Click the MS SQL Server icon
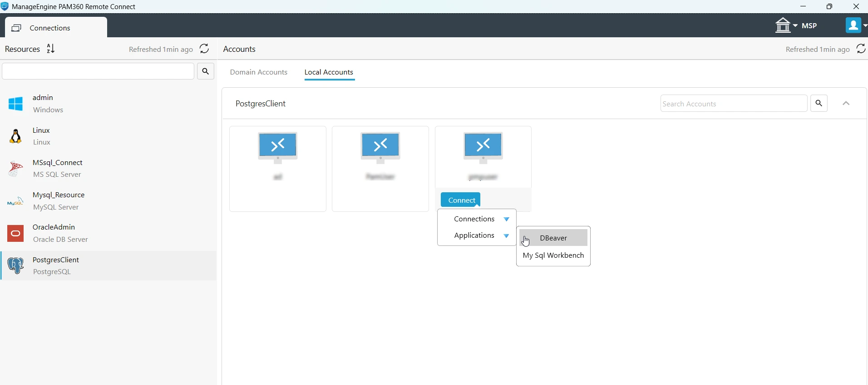The image size is (868, 385). 15,169
